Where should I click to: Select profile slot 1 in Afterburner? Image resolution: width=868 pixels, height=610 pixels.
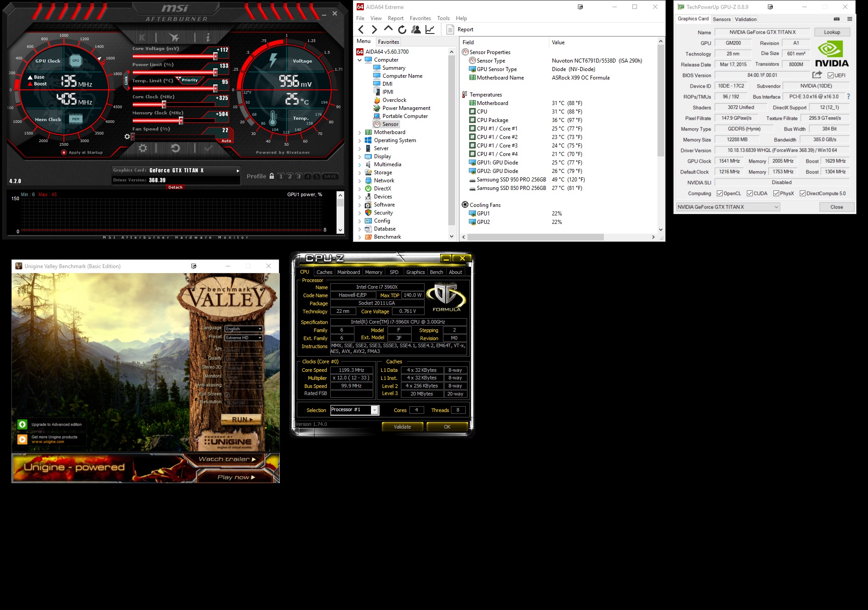click(x=281, y=176)
